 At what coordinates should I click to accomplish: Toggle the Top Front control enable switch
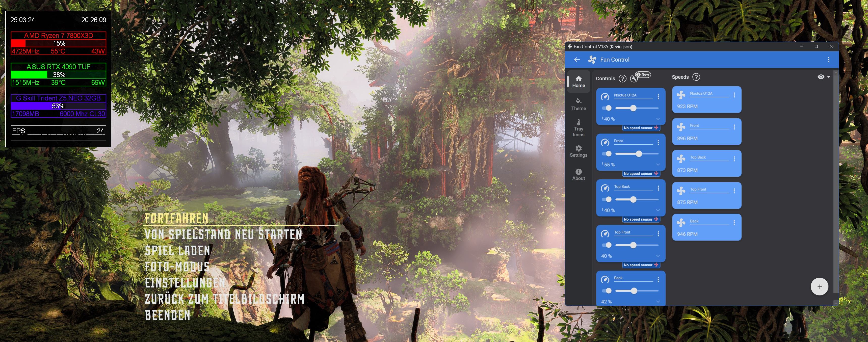click(x=607, y=245)
